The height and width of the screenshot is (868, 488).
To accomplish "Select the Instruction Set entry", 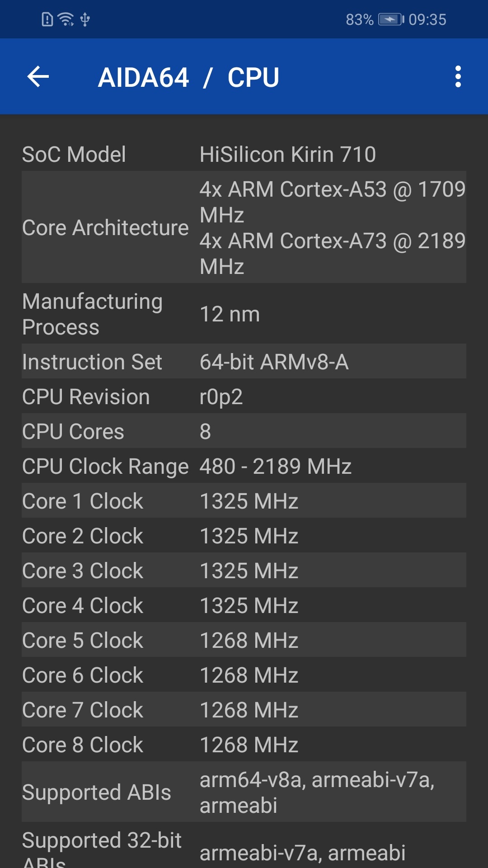I will [93, 362].
